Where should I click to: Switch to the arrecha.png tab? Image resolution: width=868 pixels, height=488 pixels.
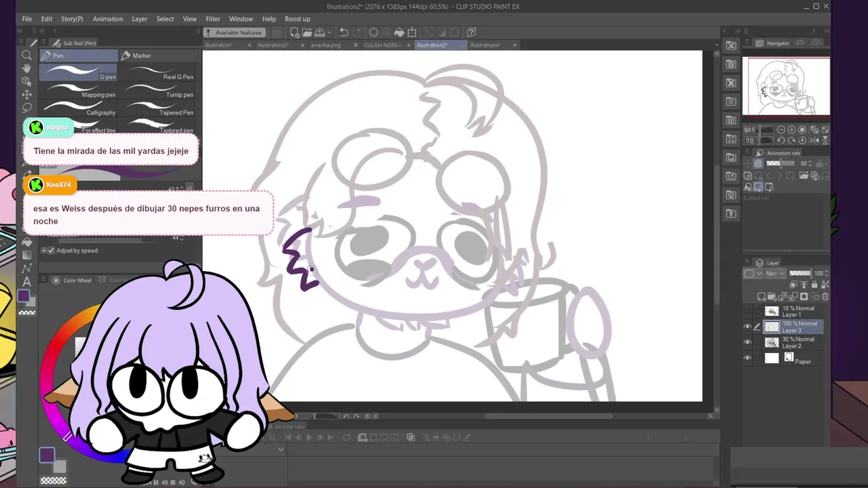[x=325, y=45]
